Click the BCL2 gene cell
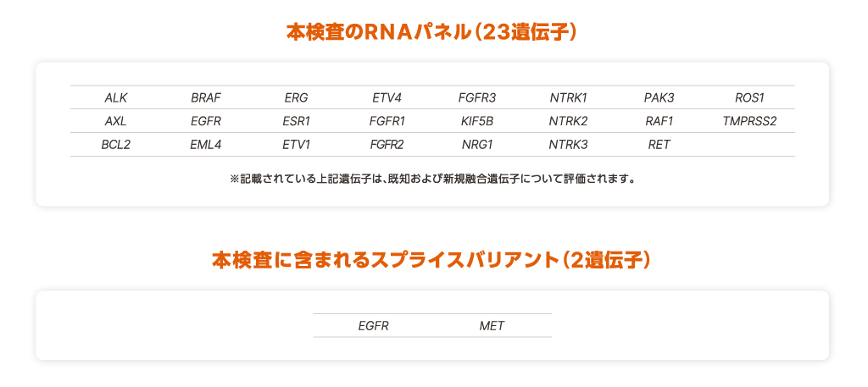 (115, 145)
